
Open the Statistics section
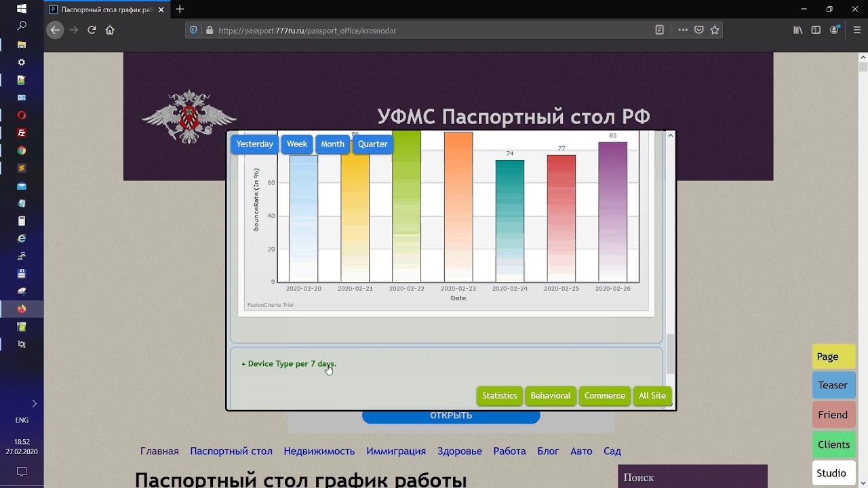500,396
